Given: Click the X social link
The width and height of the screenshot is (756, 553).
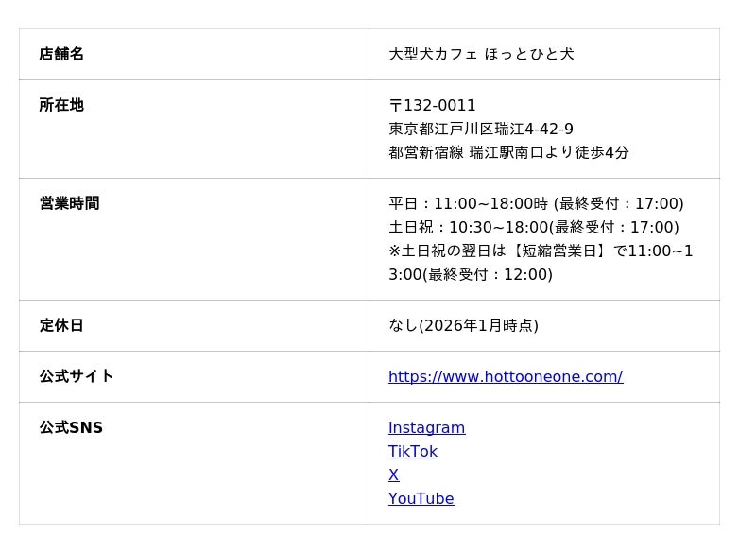Looking at the screenshot, I should 393,475.
